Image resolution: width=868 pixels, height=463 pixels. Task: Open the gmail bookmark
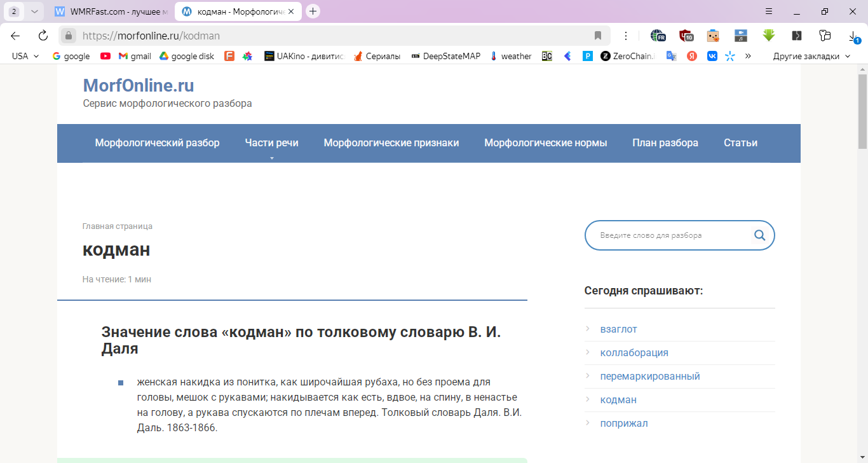pos(135,56)
